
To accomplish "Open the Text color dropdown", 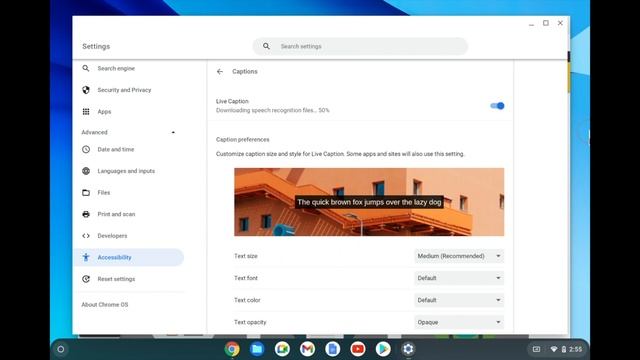I will click(x=459, y=300).
